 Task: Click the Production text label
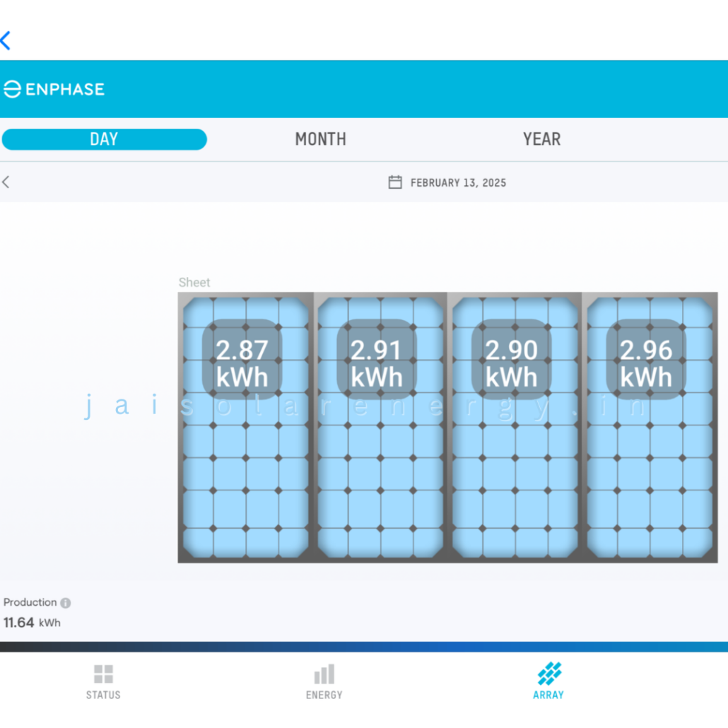pos(30,602)
